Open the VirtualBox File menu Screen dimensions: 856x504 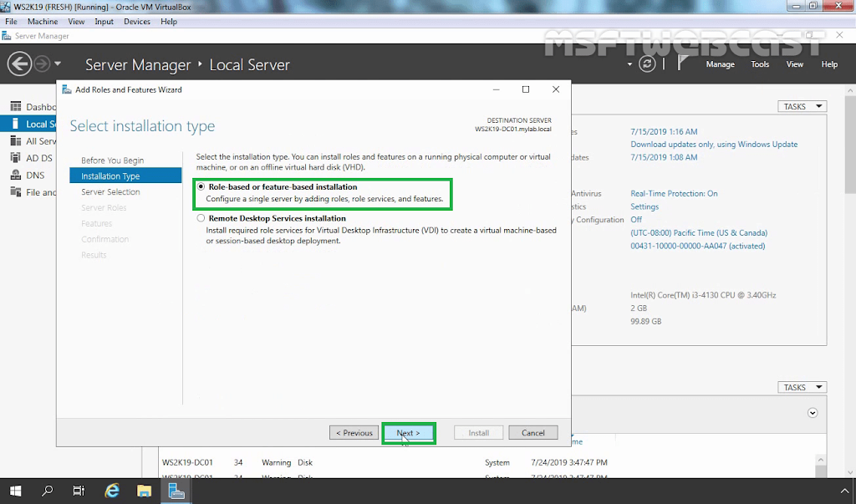11,21
